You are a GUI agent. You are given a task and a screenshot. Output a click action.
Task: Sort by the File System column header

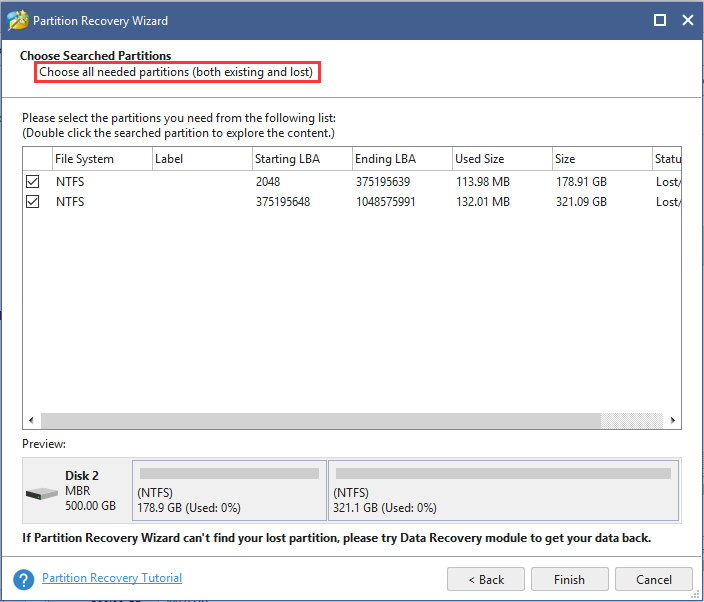tap(100, 159)
